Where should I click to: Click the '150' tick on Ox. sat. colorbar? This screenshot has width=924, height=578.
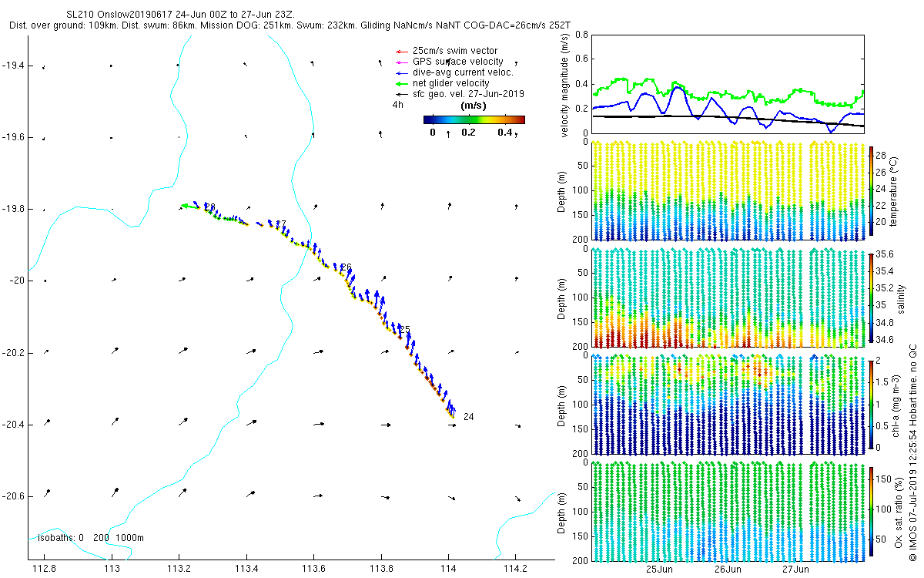[884, 479]
